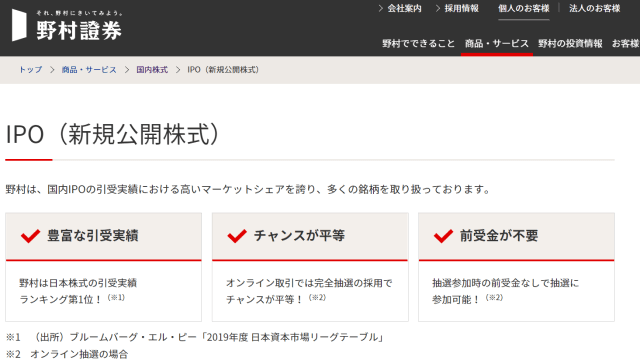Click text オンライン取引では完全抽選の採用で
This screenshot has width=640, height=360.
[x=309, y=283]
